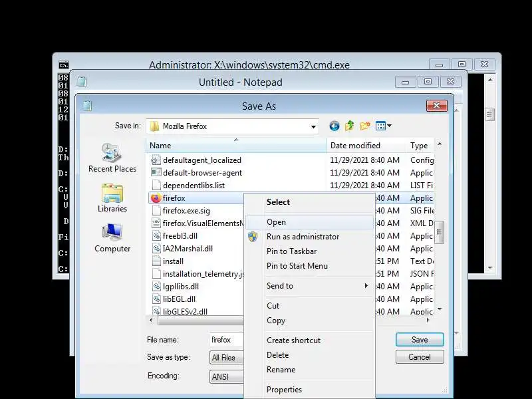Sort by the Type column header
Screen dimensions: 532x399
click(420, 146)
